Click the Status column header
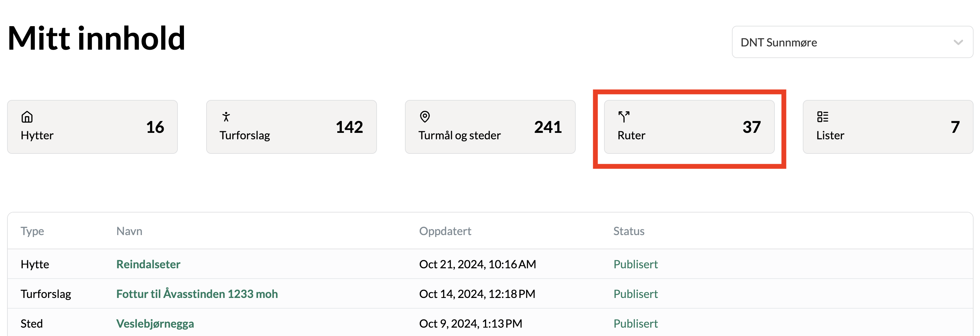Image resolution: width=980 pixels, height=336 pixels. click(x=629, y=231)
